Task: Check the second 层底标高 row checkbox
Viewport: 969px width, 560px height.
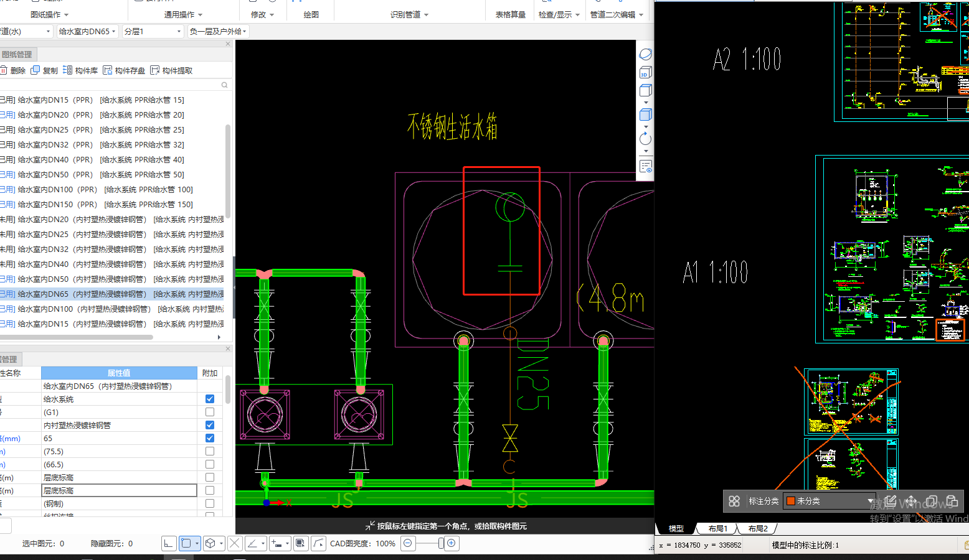Action: pos(210,490)
